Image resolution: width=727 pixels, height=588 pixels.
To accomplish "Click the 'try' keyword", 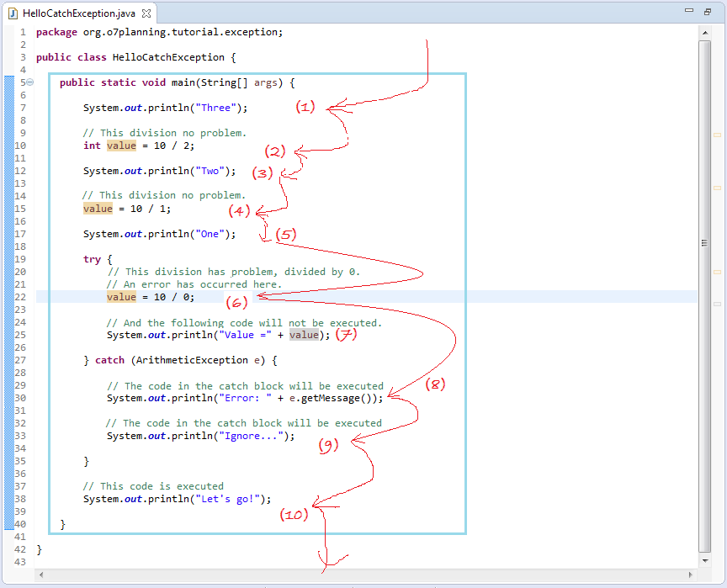I will [x=92, y=259].
